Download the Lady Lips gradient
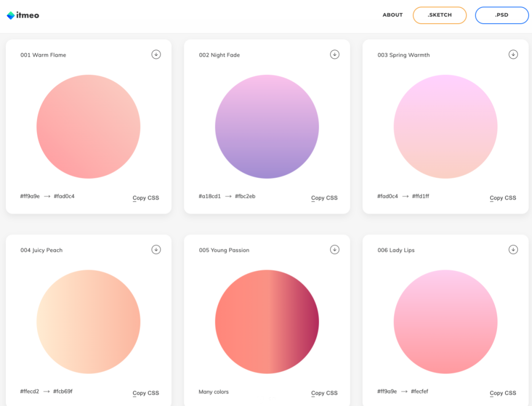This screenshot has width=532, height=406. [513, 249]
